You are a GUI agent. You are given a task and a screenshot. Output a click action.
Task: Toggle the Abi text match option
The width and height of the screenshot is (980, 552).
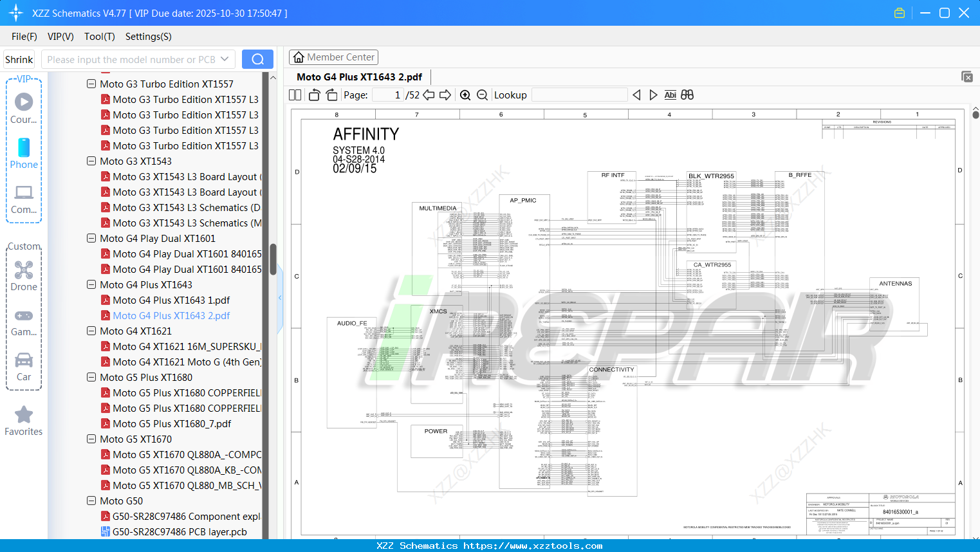click(x=670, y=95)
